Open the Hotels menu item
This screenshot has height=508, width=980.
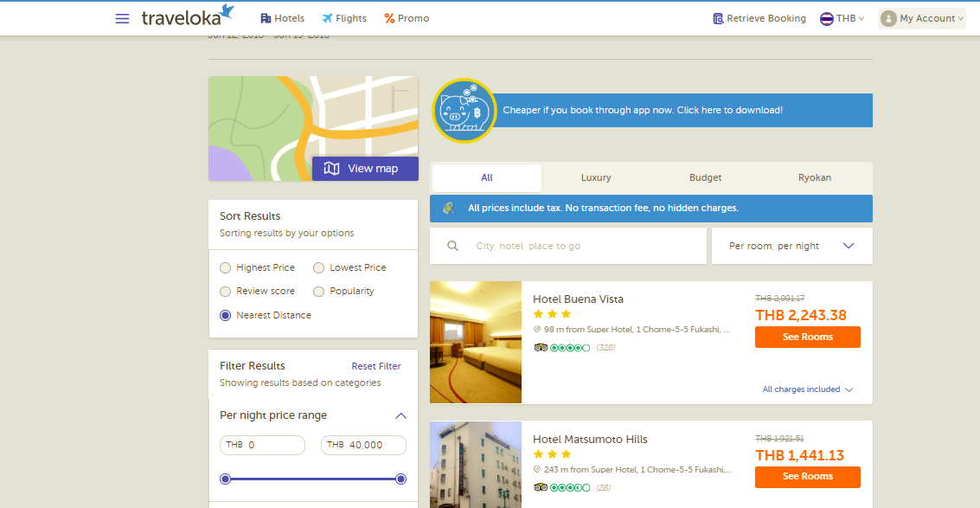click(x=282, y=19)
